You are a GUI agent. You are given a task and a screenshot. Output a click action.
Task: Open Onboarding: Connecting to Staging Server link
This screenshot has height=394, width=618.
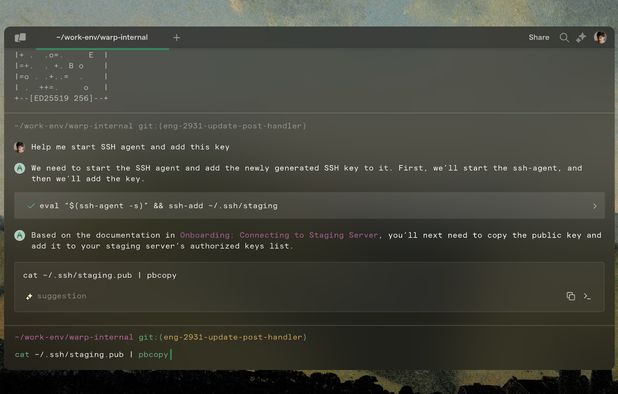pyautogui.click(x=279, y=235)
